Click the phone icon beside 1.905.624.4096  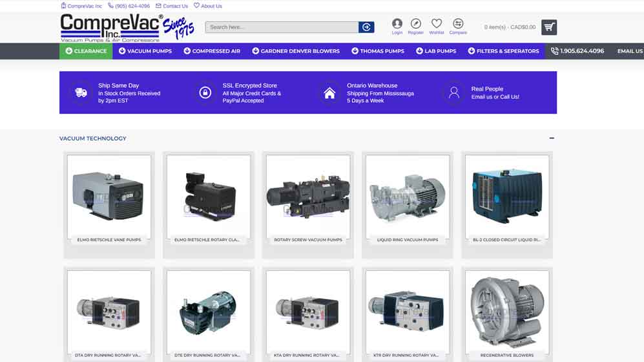click(555, 51)
